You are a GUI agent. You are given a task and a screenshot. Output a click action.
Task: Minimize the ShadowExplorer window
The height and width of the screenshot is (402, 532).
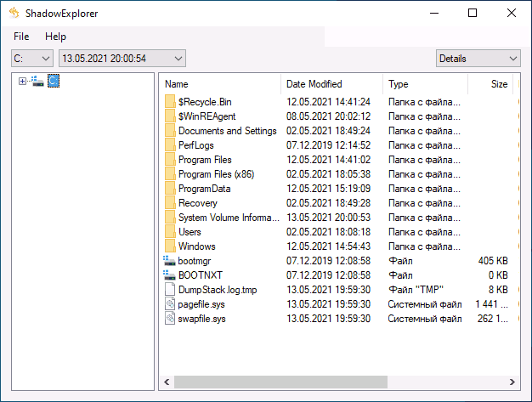[434, 14]
